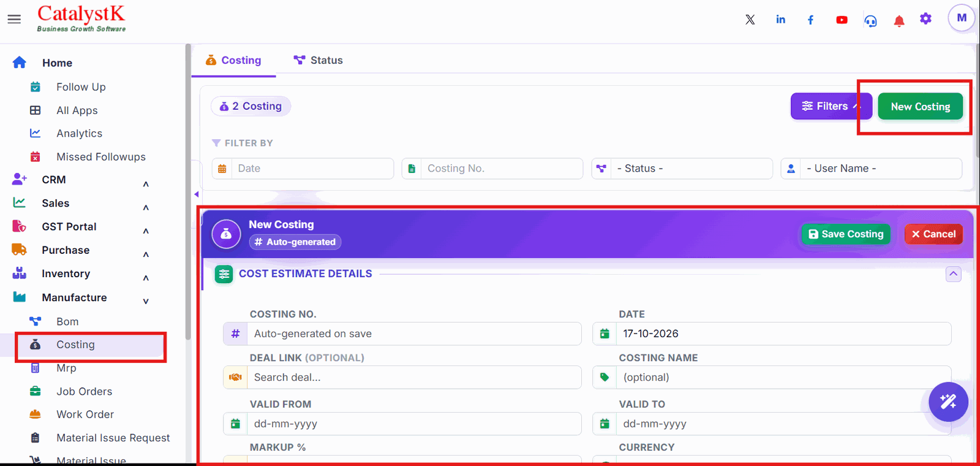Open Job Orders in the sidebar
The width and height of the screenshot is (980, 466).
coord(84,391)
